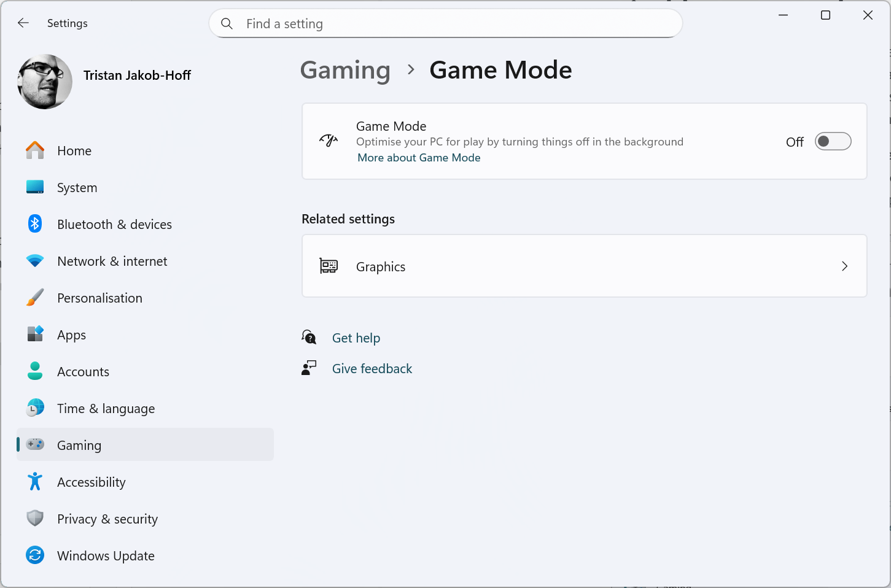891x588 pixels.
Task: Click the Give feedback link
Action: tap(372, 369)
